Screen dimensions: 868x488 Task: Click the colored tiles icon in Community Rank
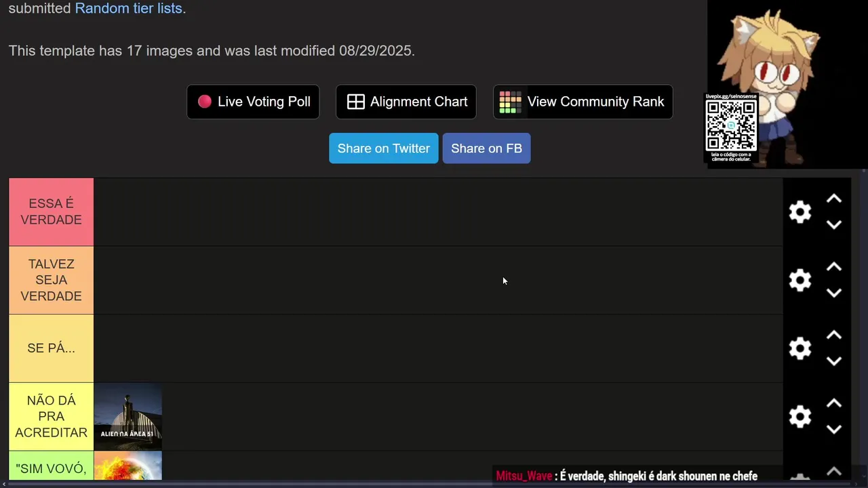[510, 102]
